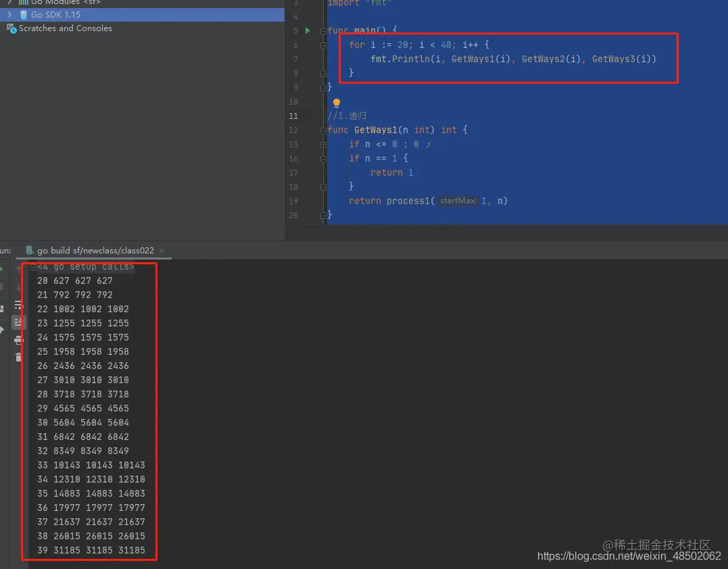
Task: Click output line '25 1958 1958 1958'
Action: pos(83,352)
